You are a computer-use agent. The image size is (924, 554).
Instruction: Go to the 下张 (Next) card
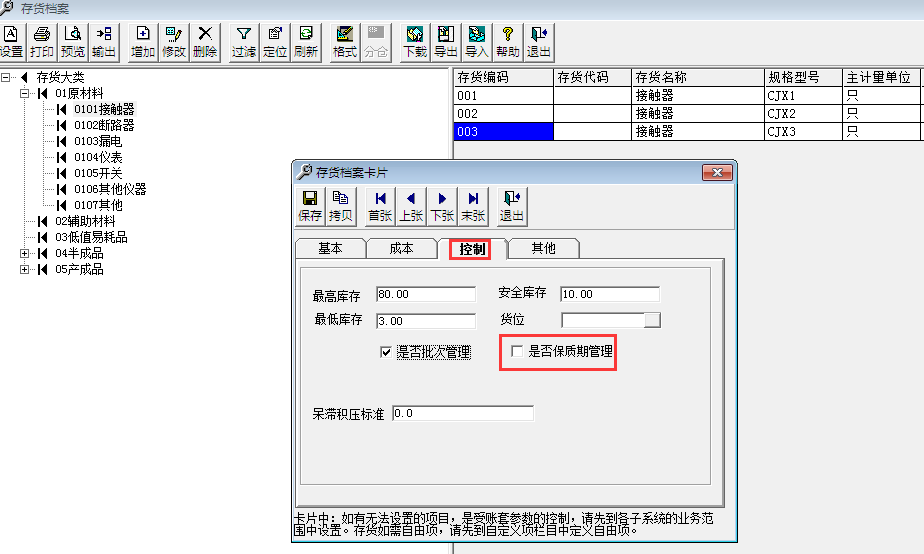(442, 206)
